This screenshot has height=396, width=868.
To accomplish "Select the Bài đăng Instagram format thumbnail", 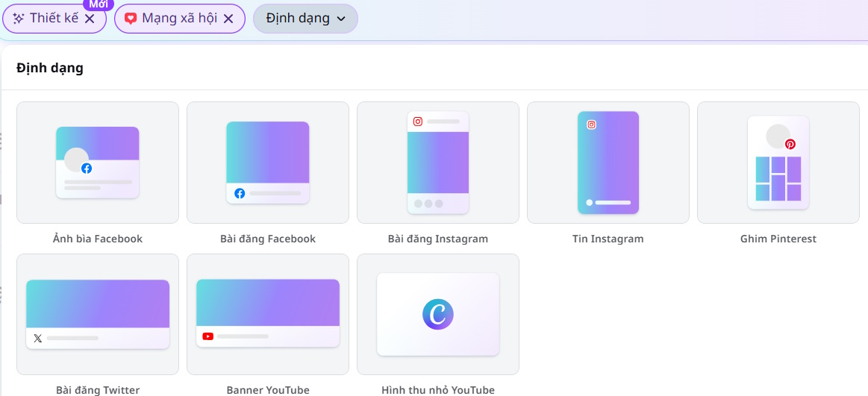I will [x=438, y=163].
